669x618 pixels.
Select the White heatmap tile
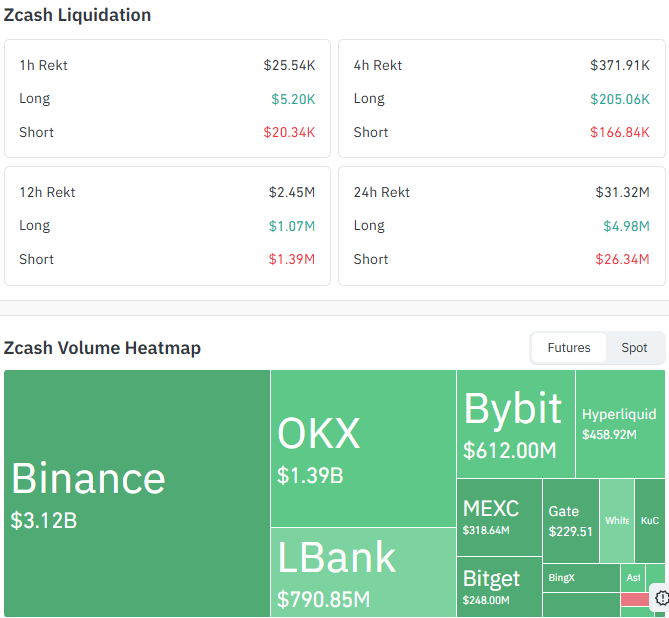[x=617, y=521]
